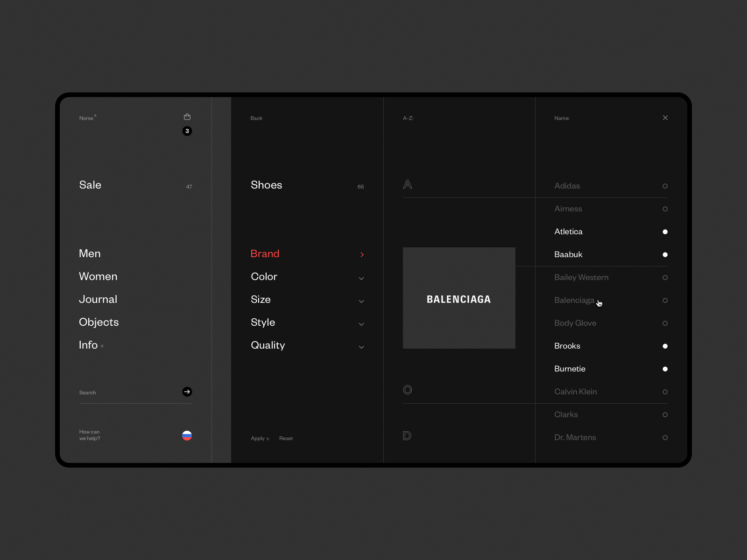
Task: Click the Shoes count 65
Action: 361,187
